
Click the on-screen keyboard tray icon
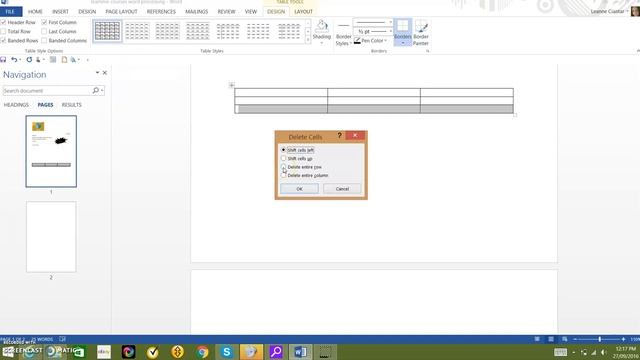tap(560, 352)
